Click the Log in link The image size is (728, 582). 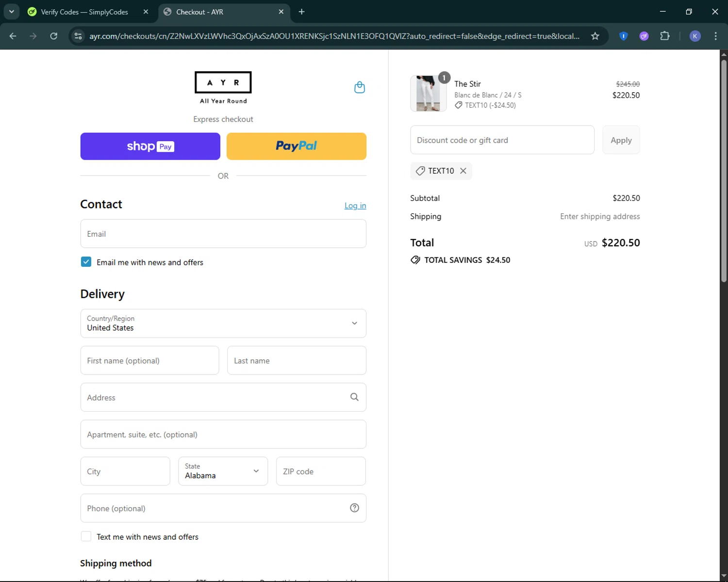click(x=355, y=206)
